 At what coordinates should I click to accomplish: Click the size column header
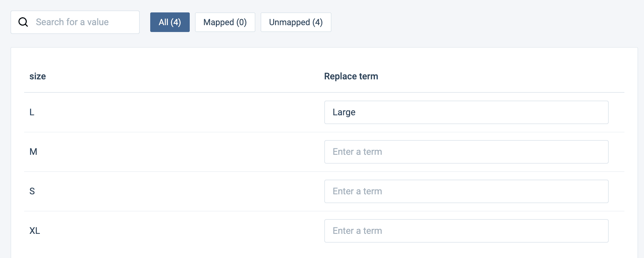click(x=38, y=76)
